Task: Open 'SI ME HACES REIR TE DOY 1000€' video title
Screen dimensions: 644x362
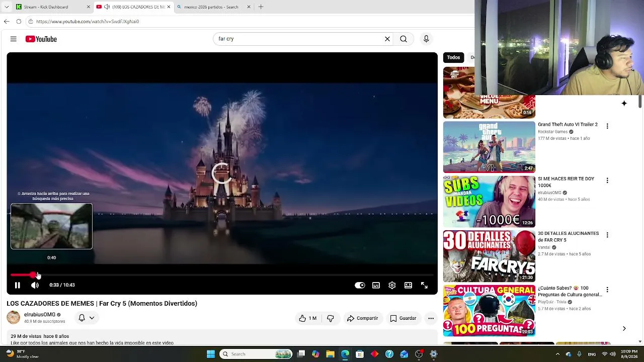Action: coord(566,182)
